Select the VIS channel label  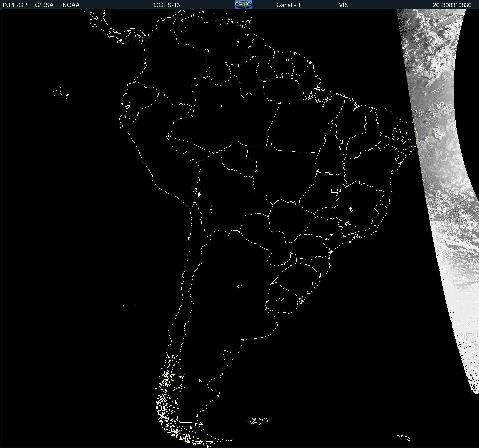(344, 5)
